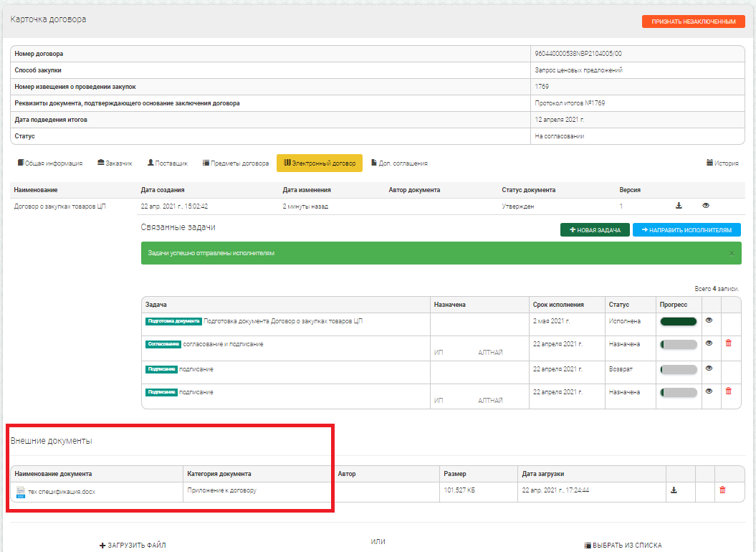Preview Договор о закупках товаров ЦП via eye icon
Screen dimensions: 756x552
point(706,206)
